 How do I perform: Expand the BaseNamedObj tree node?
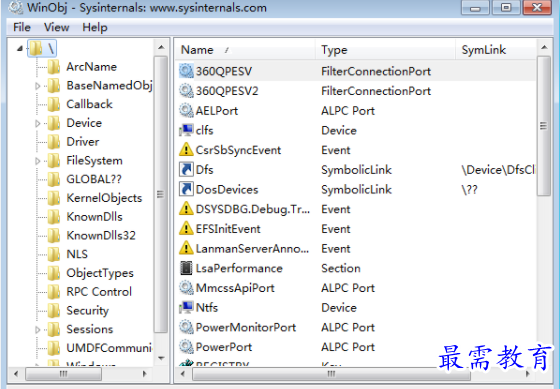click(38, 86)
